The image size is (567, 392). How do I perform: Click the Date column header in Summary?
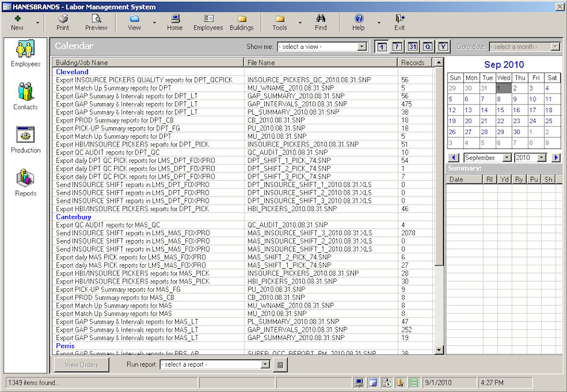tap(464, 179)
